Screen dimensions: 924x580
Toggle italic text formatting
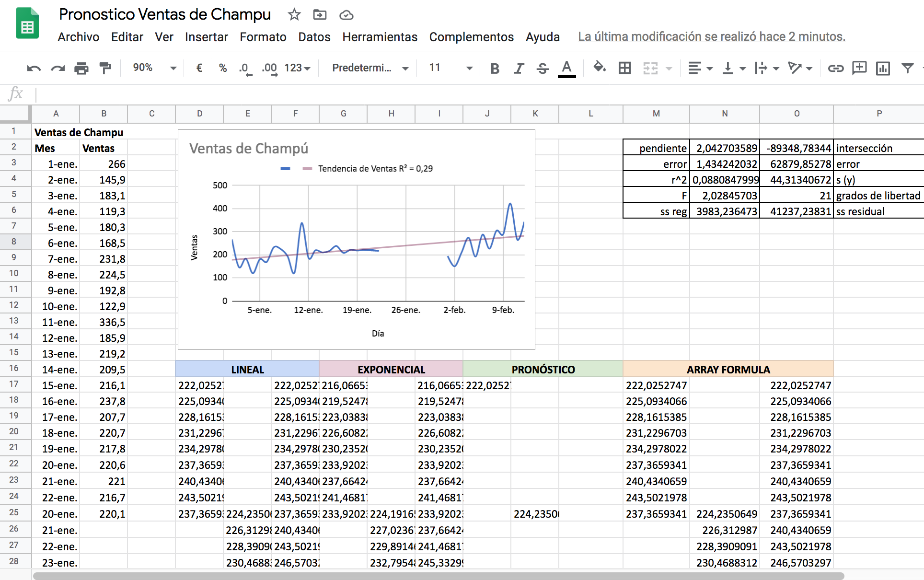click(519, 69)
